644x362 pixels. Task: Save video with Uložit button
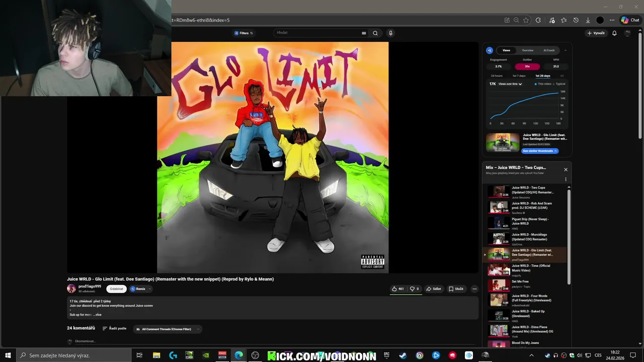(456, 289)
